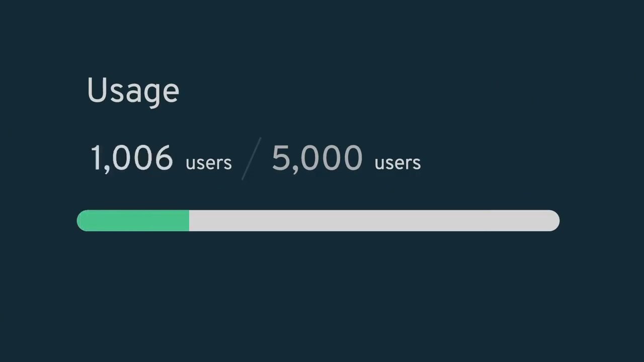
Task: Click the digit 6 in 1,006
Action: (164, 158)
